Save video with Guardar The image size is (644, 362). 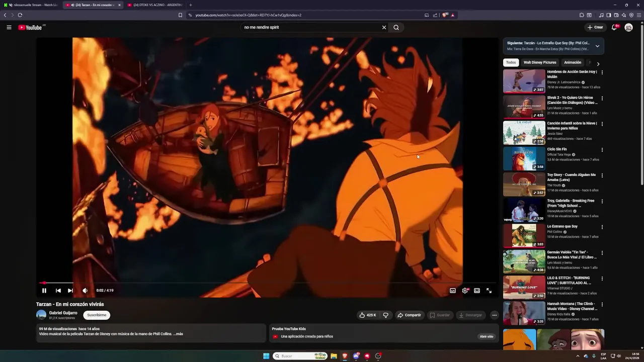tap(440, 315)
